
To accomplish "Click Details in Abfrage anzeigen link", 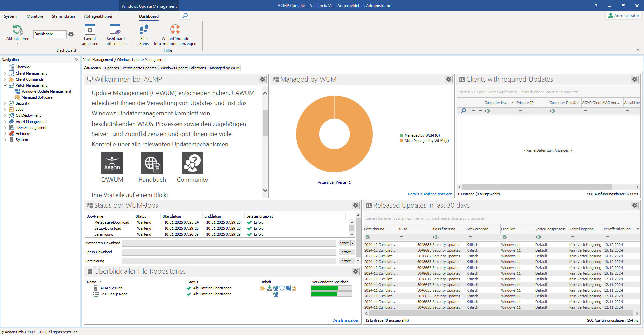I will pyautogui.click(x=430, y=194).
